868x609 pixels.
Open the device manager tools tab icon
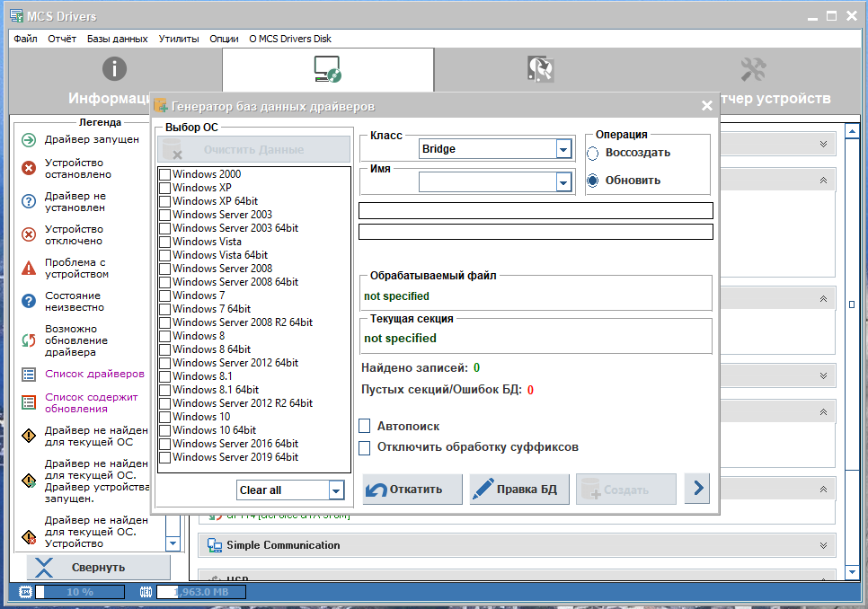pos(753,69)
